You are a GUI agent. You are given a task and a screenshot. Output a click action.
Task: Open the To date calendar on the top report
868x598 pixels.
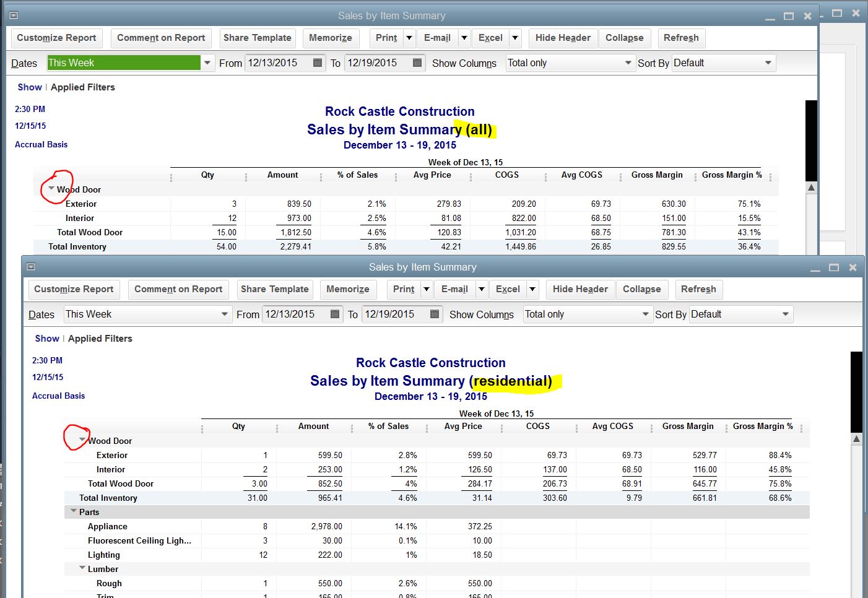pyautogui.click(x=418, y=63)
